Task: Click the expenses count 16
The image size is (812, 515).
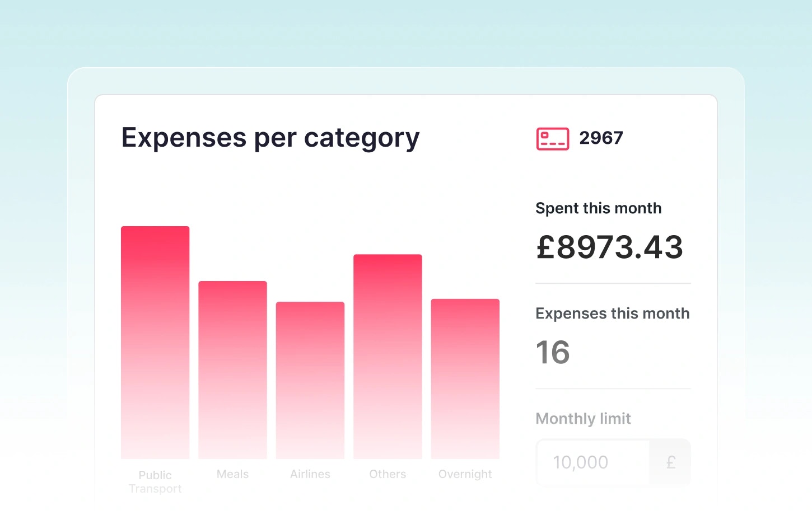Action: coord(553,352)
